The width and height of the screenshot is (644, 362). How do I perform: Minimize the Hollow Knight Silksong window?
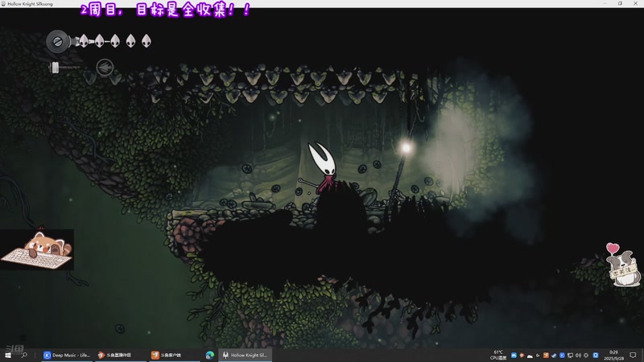click(605, 3)
